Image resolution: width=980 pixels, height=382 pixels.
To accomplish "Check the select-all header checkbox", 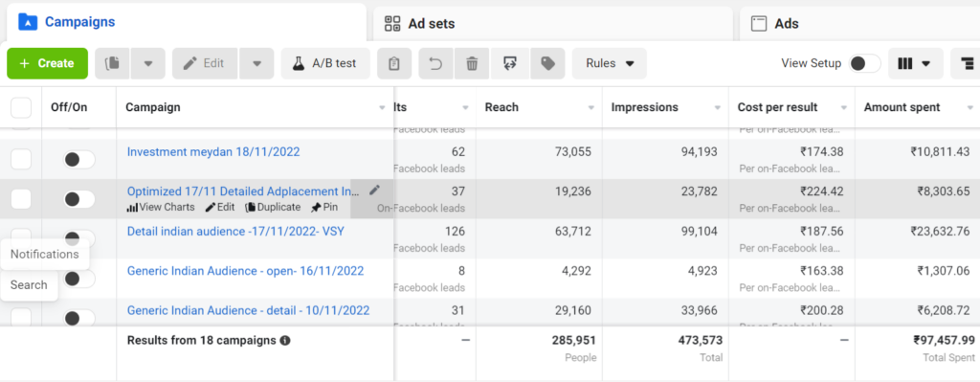I will [x=21, y=107].
